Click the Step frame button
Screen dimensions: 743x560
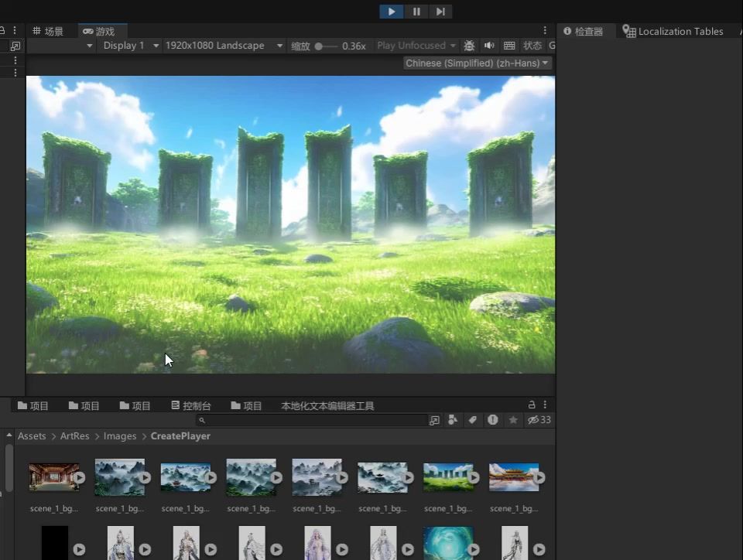440,12
